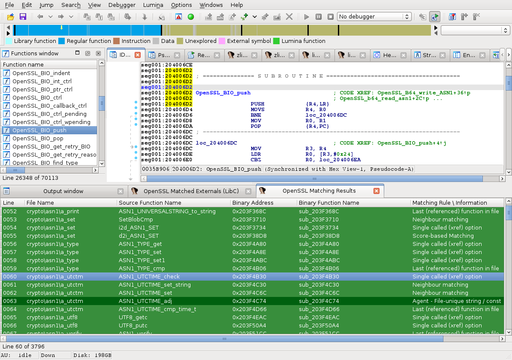Click the blue Regular function area of navigation band
The width and height of the screenshot is (512, 360).
click(x=88, y=30)
